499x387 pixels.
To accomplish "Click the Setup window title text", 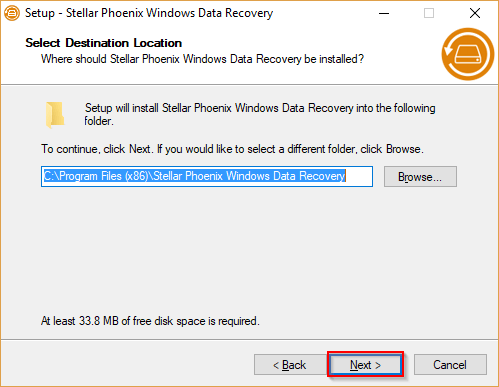I will click(149, 13).
